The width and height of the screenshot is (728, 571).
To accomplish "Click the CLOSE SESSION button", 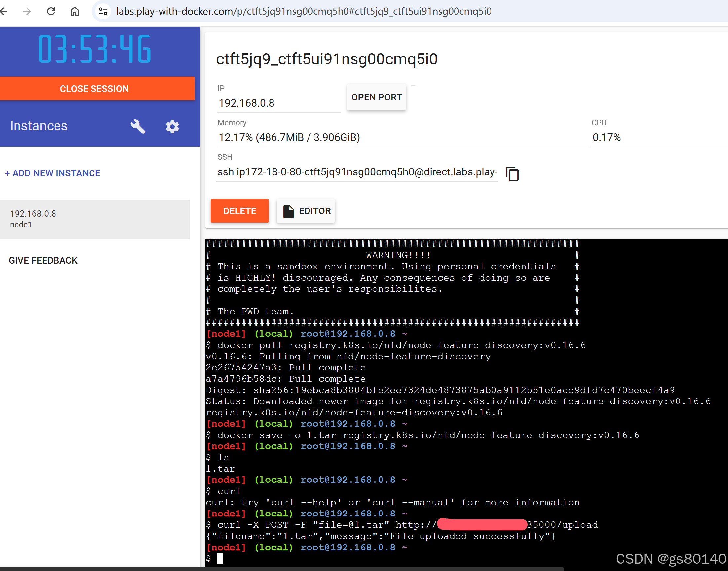I will pyautogui.click(x=94, y=89).
